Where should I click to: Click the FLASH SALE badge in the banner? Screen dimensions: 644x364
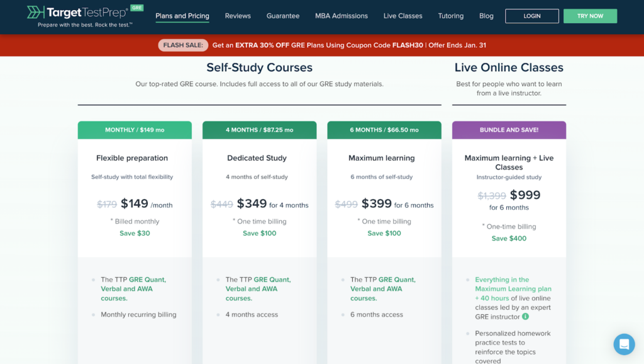pos(183,45)
